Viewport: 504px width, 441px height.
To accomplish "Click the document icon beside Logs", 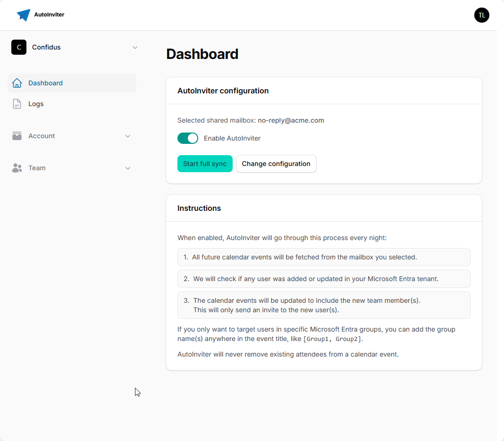I will [x=17, y=104].
